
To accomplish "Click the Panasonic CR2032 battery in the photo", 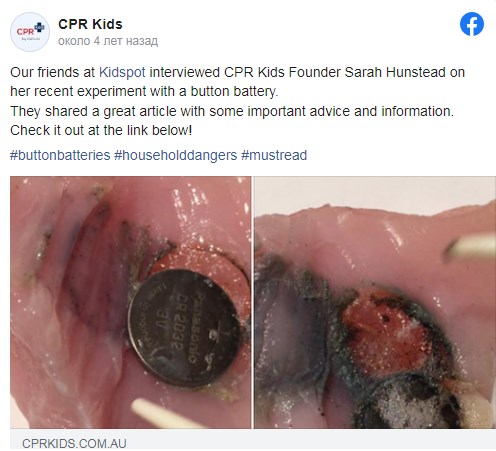I will pyautogui.click(x=184, y=328).
